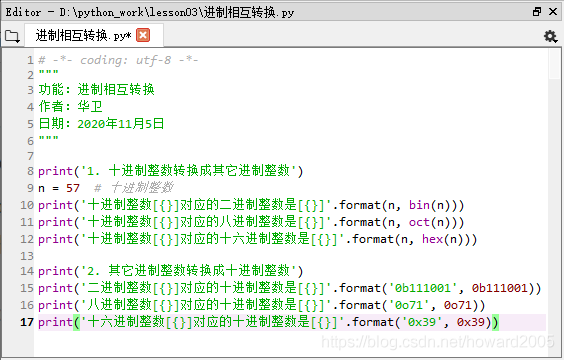Open the browse tabs folder icon

coord(12,36)
